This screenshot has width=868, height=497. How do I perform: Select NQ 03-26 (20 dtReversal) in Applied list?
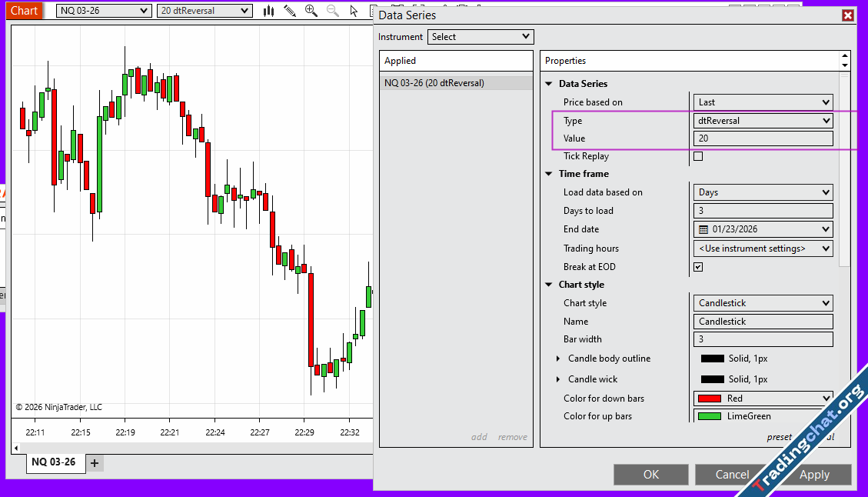pos(434,83)
